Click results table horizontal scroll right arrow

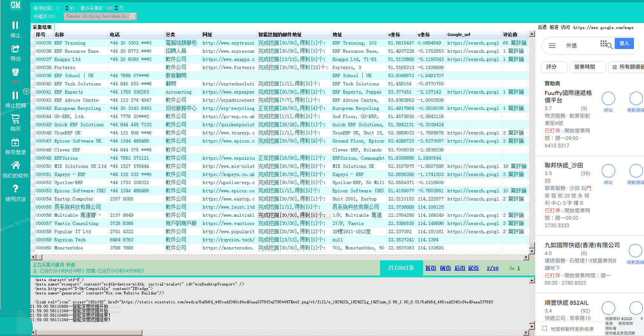click(526, 257)
